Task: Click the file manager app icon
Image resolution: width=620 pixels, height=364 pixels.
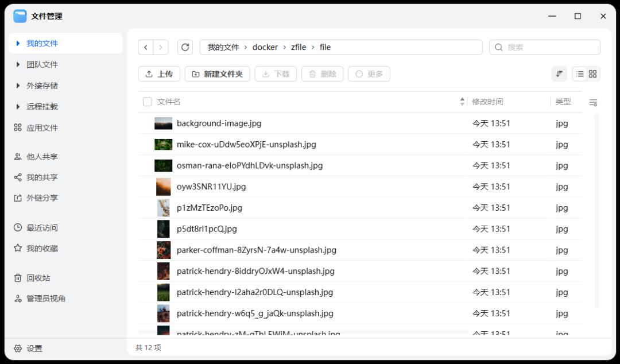Action: click(x=20, y=16)
